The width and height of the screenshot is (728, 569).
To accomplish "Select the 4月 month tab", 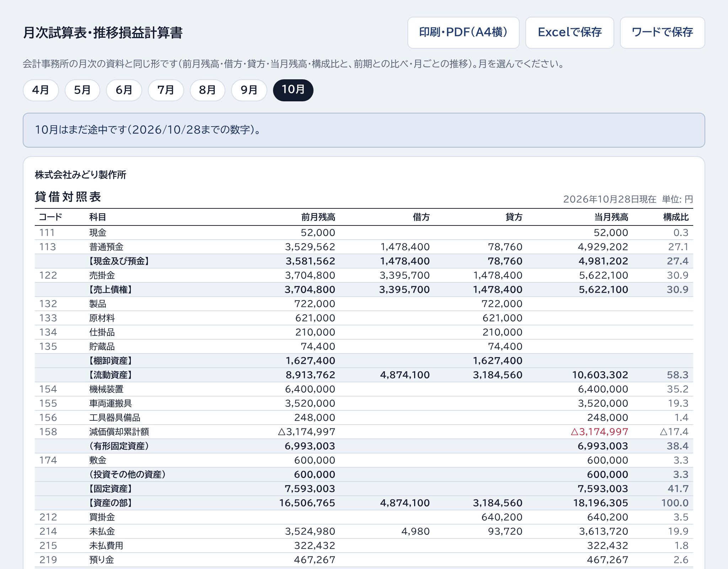I will [41, 90].
